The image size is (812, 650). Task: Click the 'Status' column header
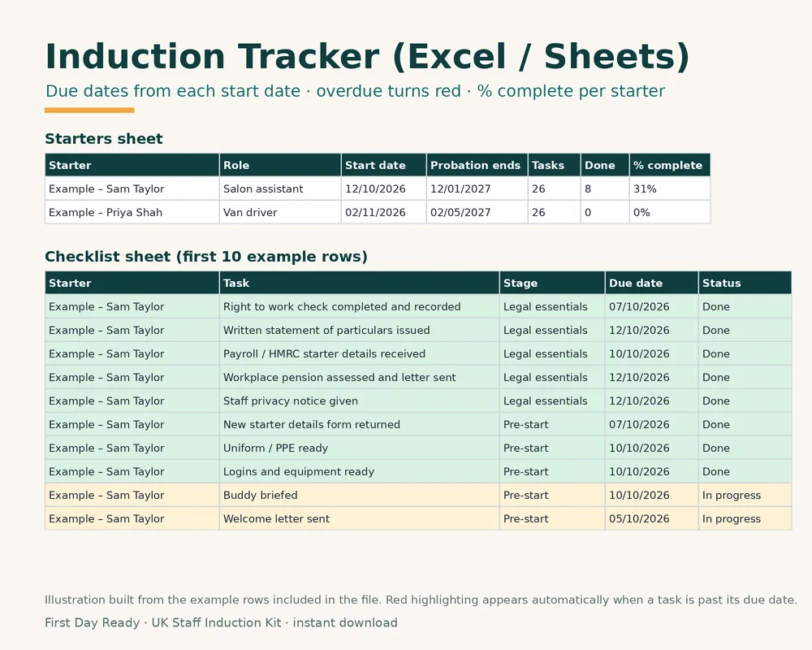tap(745, 283)
